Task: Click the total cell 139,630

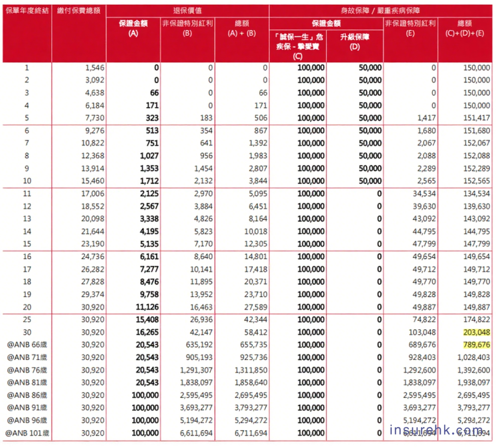Action: [477, 206]
